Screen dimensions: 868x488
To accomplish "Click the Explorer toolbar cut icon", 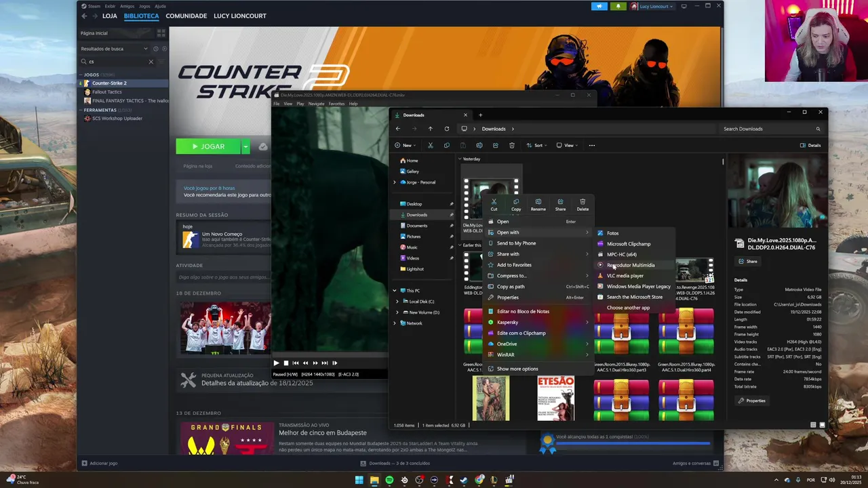I will coord(430,145).
